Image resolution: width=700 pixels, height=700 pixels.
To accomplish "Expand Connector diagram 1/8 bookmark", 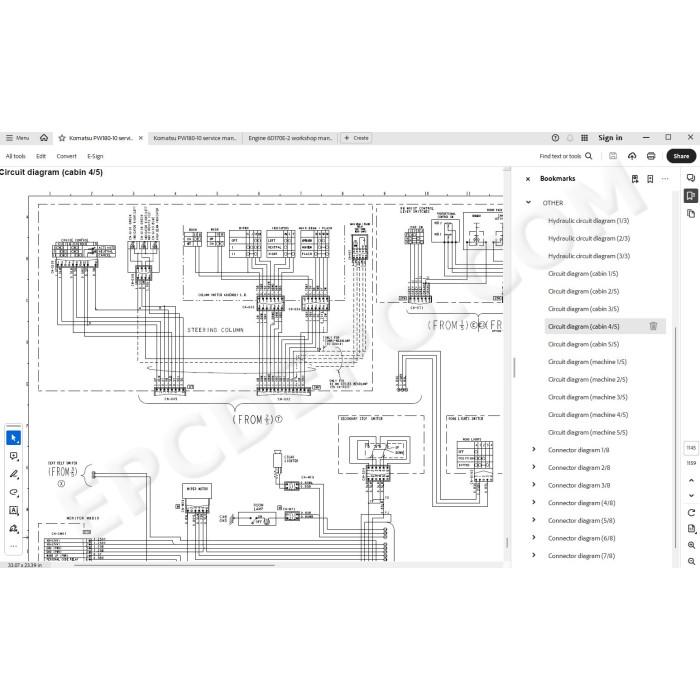I will pyautogui.click(x=534, y=449).
